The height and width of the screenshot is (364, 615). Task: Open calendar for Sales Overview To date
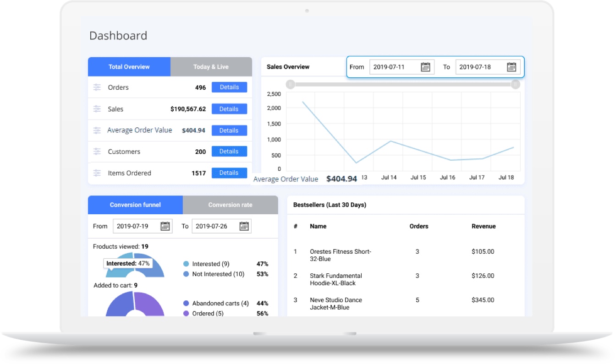(511, 67)
